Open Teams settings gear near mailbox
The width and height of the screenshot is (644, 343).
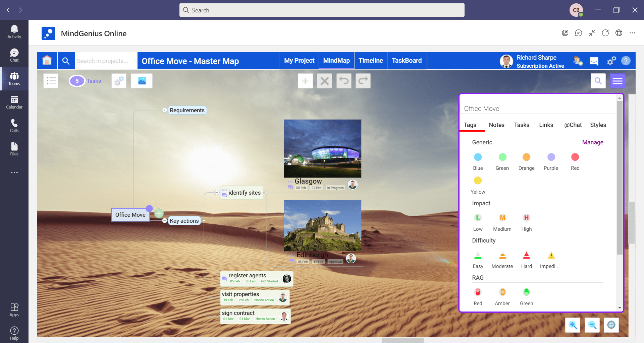point(611,61)
